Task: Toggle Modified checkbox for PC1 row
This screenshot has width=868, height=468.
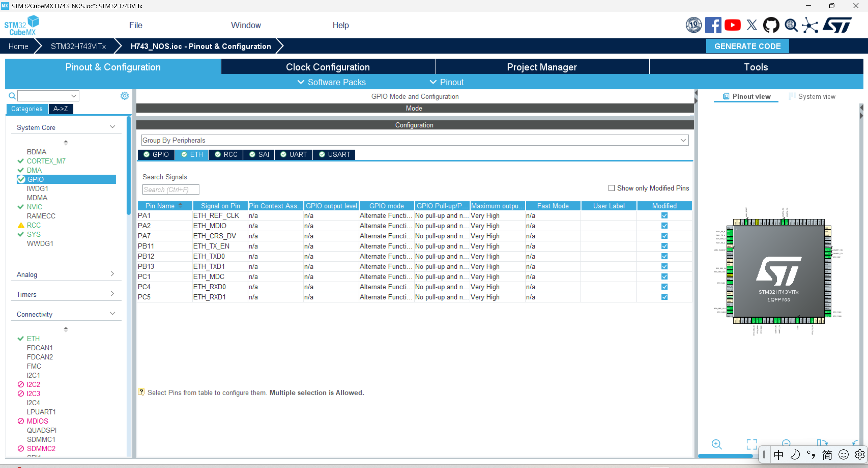Action: [664, 276]
